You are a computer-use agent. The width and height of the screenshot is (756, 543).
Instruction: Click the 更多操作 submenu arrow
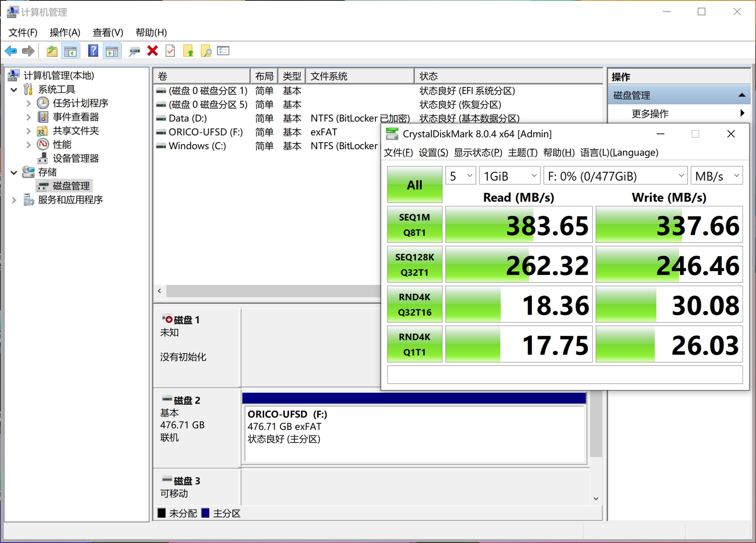(742, 113)
